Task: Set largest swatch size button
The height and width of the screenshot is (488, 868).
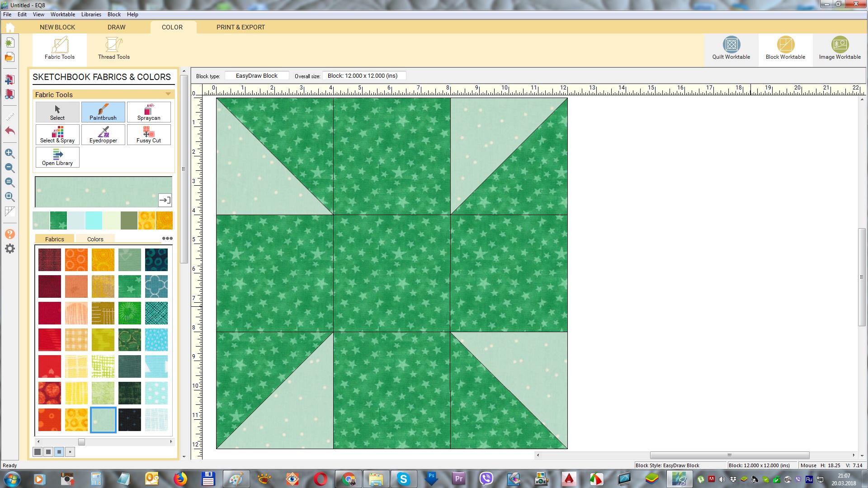Action: click(x=38, y=452)
